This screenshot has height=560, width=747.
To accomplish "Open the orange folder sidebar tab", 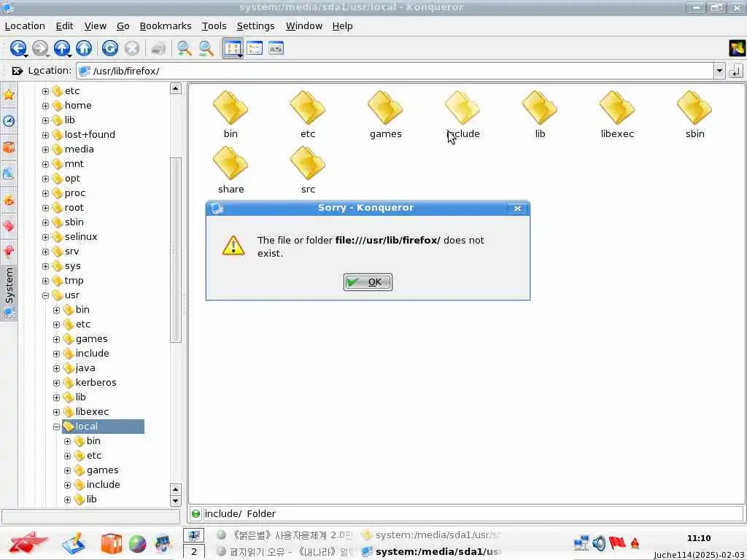I will click(x=9, y=147).
